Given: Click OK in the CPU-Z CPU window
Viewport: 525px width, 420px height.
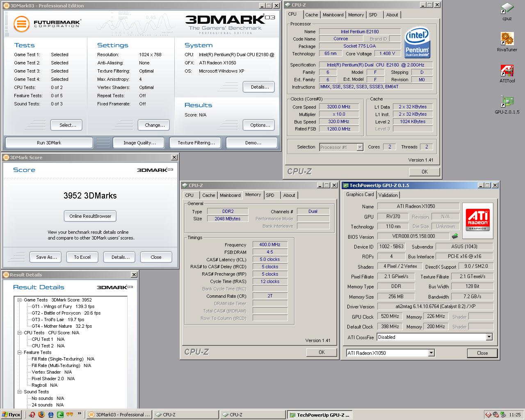Looking at the screenshot, I should (x=425, y=172).
